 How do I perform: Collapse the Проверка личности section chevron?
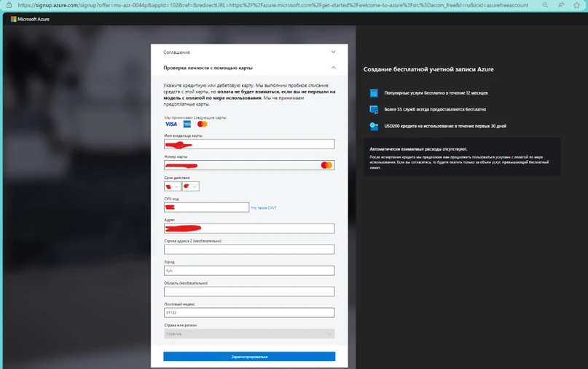click(x=334, y=68)
